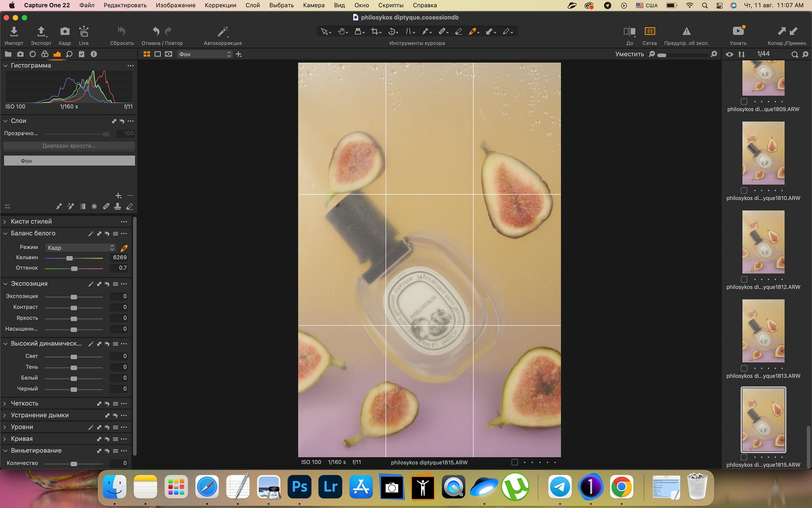Tick checkbox under philosykos thumbnail 1813.ARW
The height and width of the screenshot is (508, 812).
pos(744,368)
